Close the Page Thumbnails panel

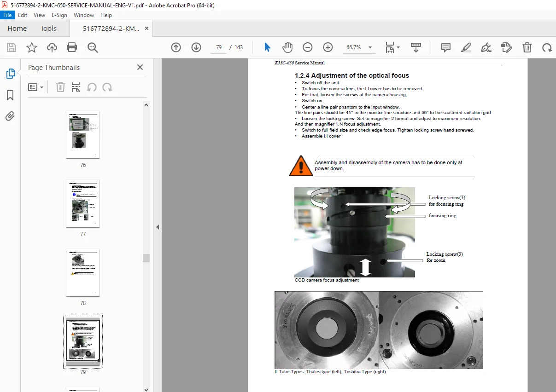(140, 67)
